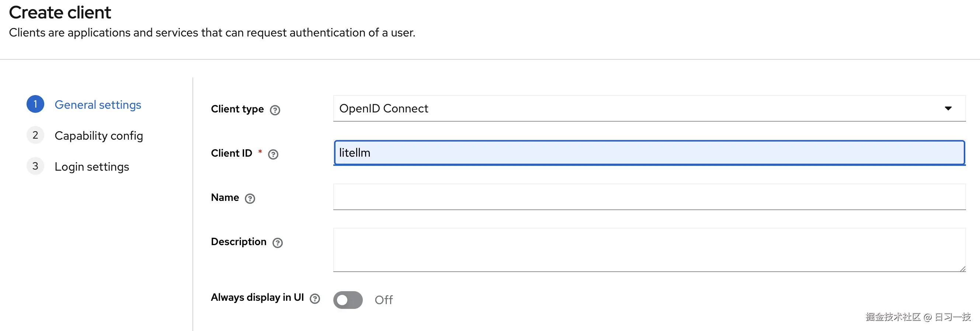This screenshot has width=980, height=331.
Task: Click the Create client page heading
Action: coord(60,13)
